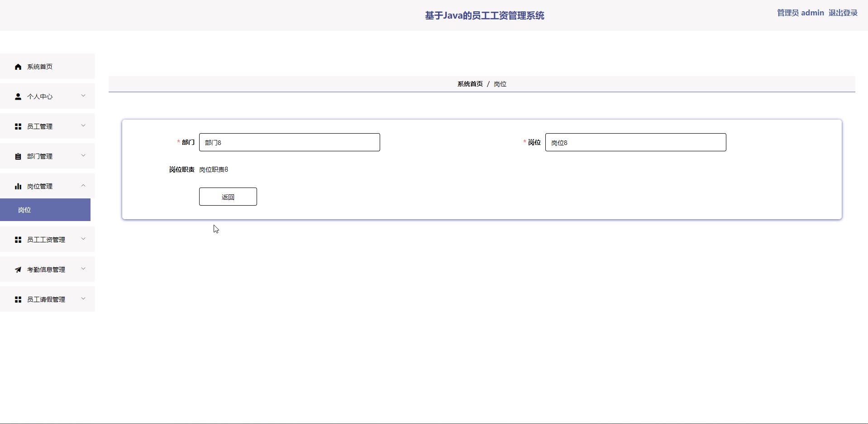868x424 pixels.
Task: Expand the 部门管理 chevron
Action: point(83,155)
